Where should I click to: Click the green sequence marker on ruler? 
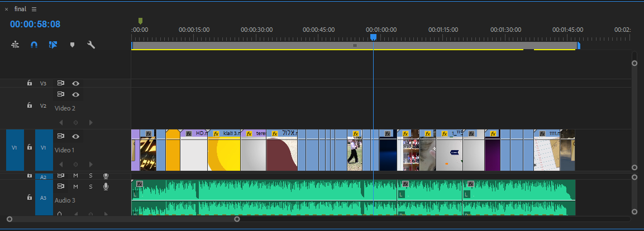coord(140,21)
